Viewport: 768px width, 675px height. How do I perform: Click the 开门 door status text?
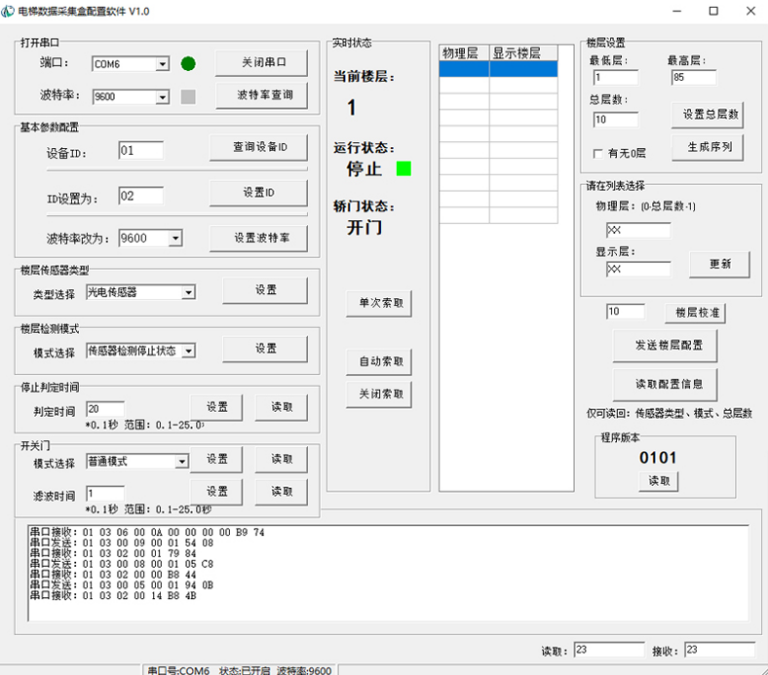coord(364,228)
